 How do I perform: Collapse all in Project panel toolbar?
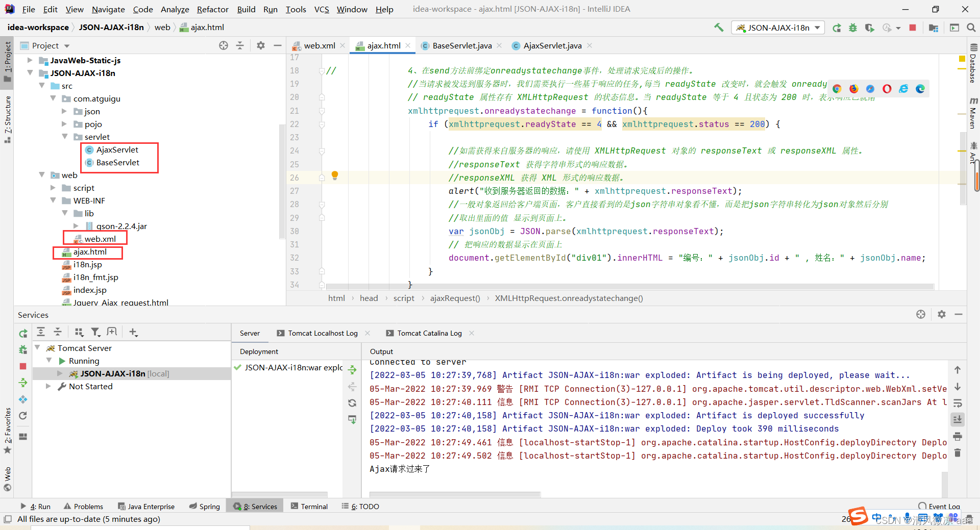click(240, 45)
